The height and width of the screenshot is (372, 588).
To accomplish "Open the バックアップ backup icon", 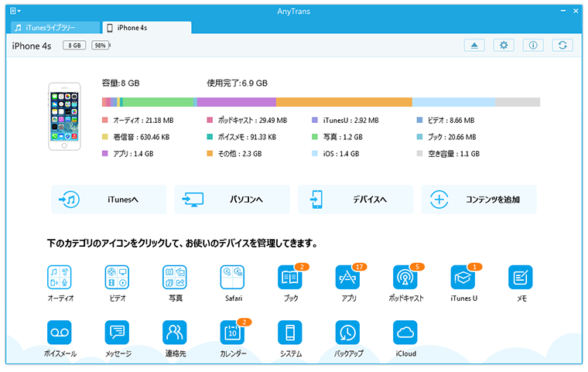I will [x=347, y=333].
